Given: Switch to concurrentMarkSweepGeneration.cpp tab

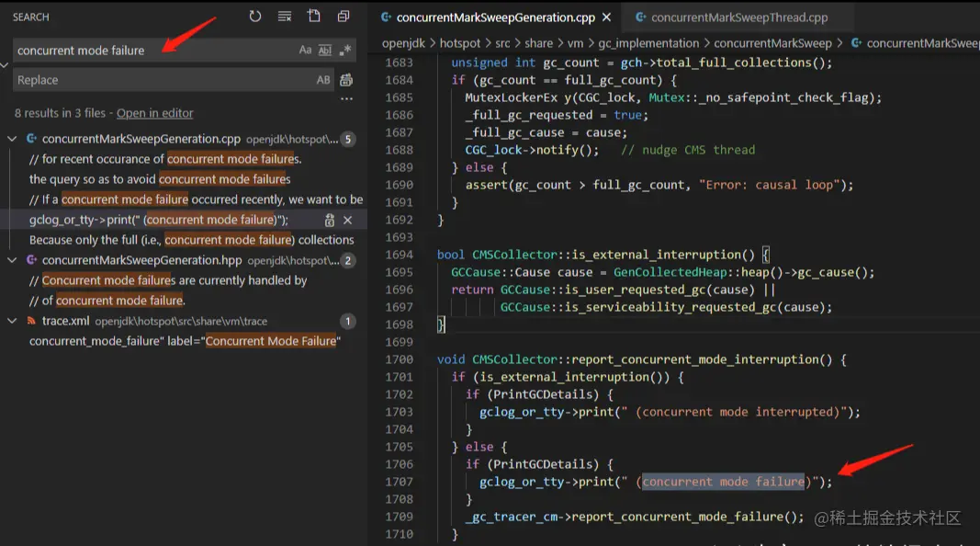Looking at the screenshot, I should (x=495, y=17).
